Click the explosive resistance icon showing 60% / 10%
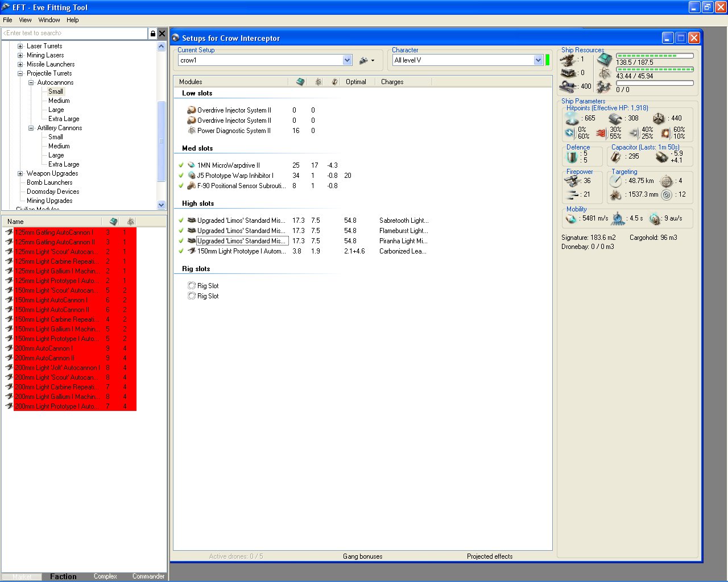 (665, 133)
